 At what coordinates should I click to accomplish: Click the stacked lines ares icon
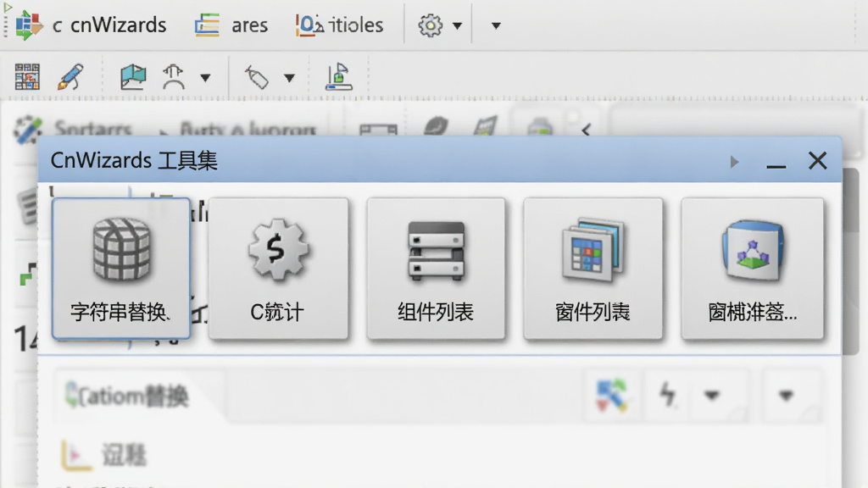pos(207,25)
